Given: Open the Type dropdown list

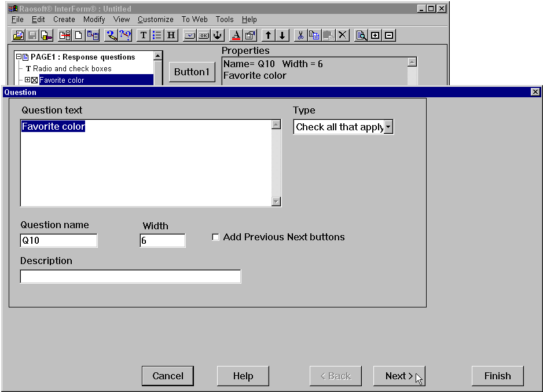Looking at the screenshot, I should (388, 127).
